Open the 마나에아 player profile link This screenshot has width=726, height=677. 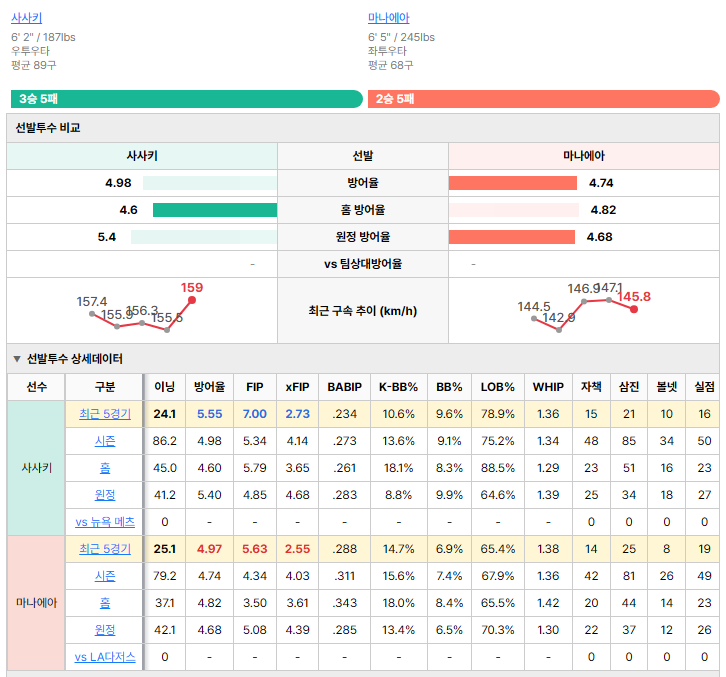coord(388,18)
